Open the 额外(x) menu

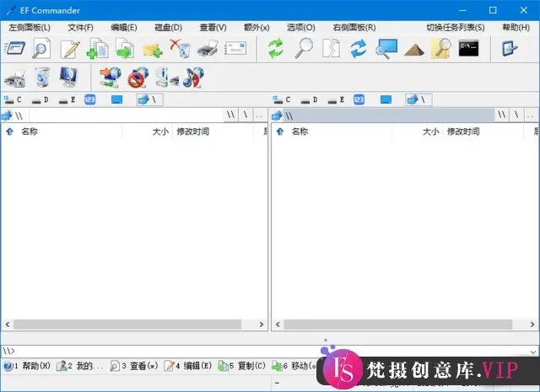(256, 28)
